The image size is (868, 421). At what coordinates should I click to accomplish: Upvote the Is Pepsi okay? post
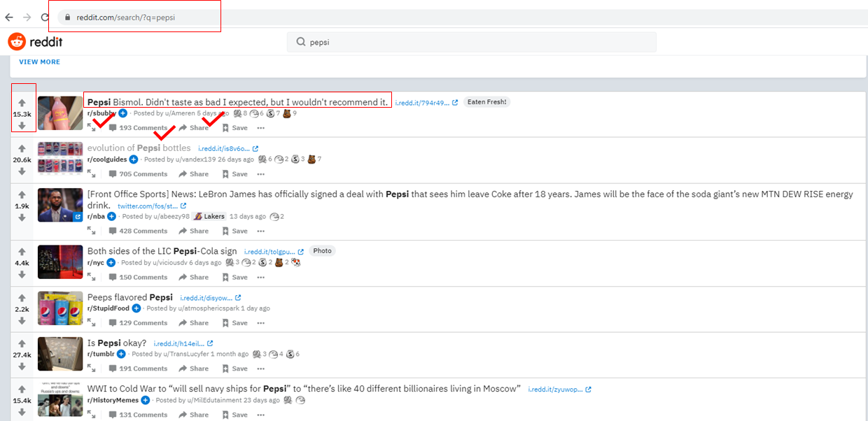pos(22,343)
